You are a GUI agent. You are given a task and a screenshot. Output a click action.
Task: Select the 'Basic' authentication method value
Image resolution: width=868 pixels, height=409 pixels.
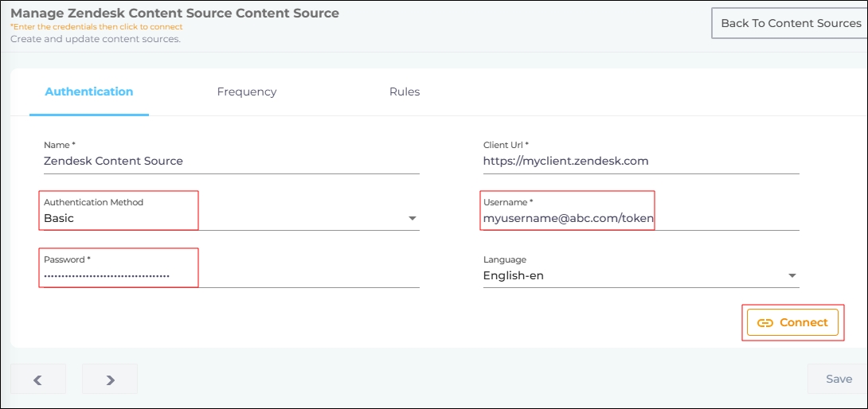point(59,218)
